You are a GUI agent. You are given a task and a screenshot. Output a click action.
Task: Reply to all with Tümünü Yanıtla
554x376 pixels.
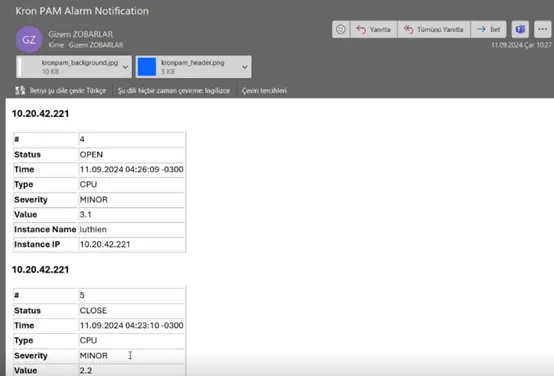tap(434, 29)
